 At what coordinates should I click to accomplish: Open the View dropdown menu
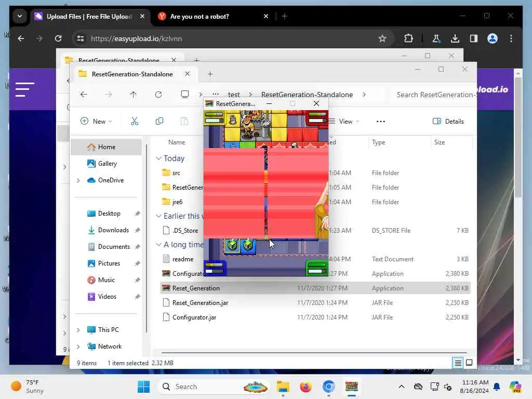point(344,122)
